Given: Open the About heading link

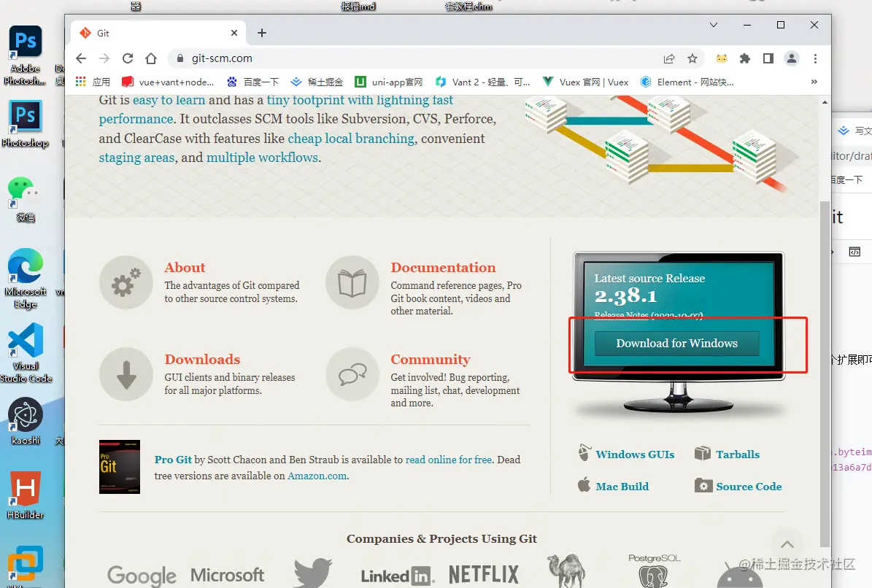Looking at the screenshot, I should pos(185,267).
